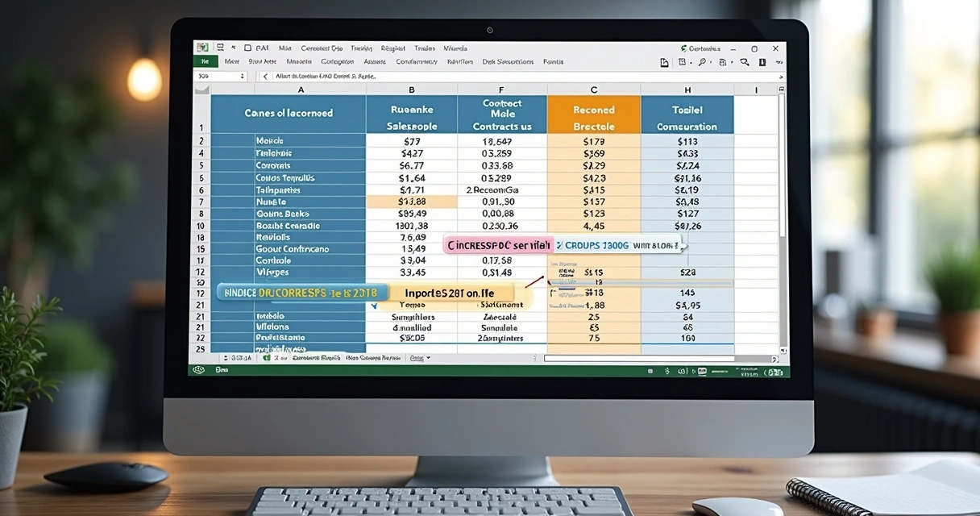980x516 pixels.
Task: Switch to the rightmost ribbon tab
Action: coord(553,61)
